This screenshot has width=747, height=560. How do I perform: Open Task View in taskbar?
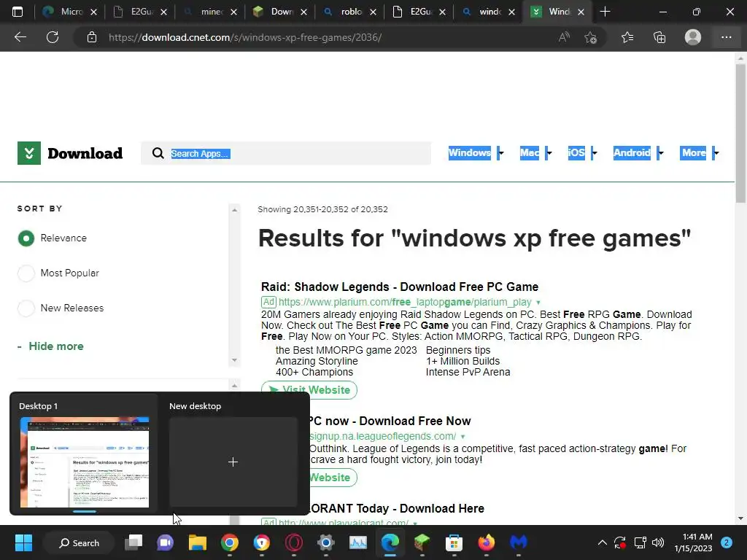coord(134,542)
